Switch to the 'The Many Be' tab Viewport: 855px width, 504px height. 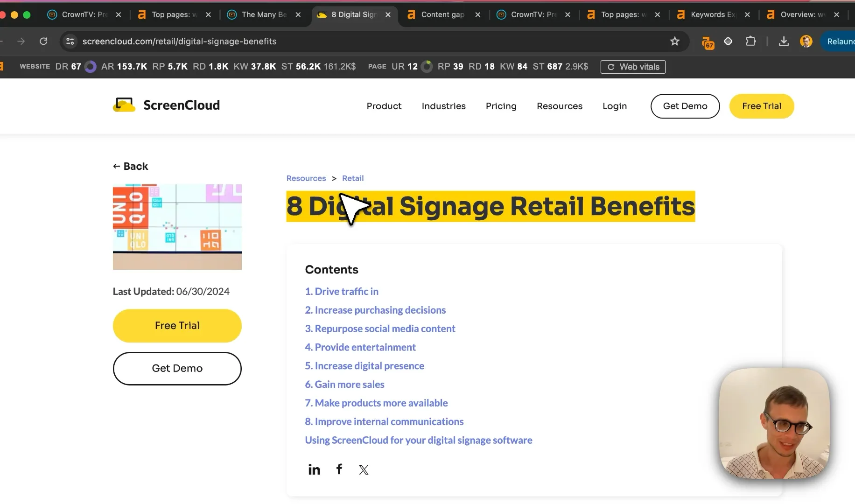pos(264,14)
